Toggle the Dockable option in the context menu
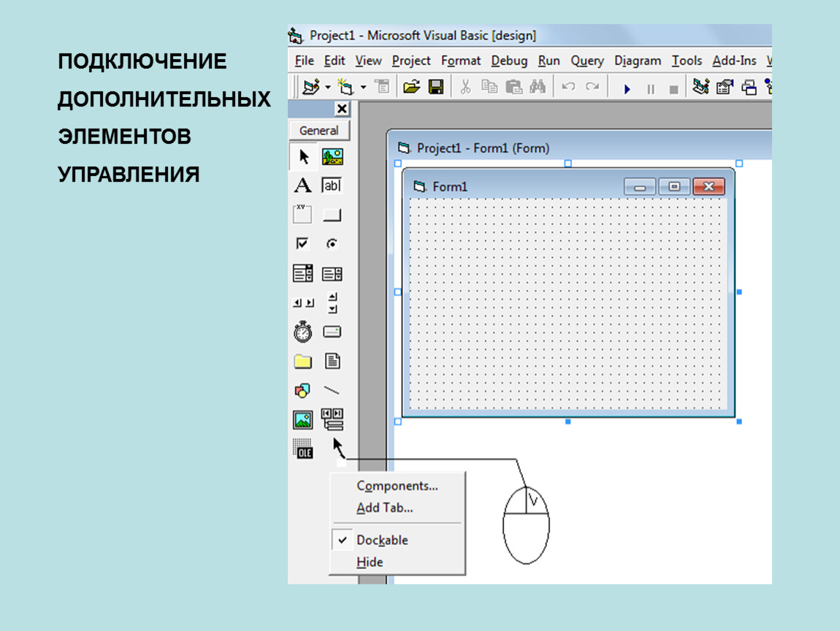The width and height of the screenshot is (840, 631). tap(397, 540)
